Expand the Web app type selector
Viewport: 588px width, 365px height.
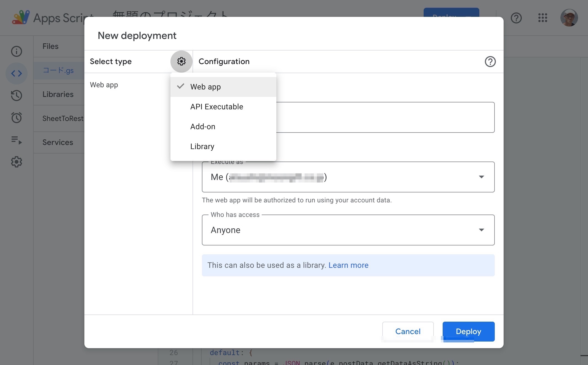pyautogui.click(x=104, y=85)
